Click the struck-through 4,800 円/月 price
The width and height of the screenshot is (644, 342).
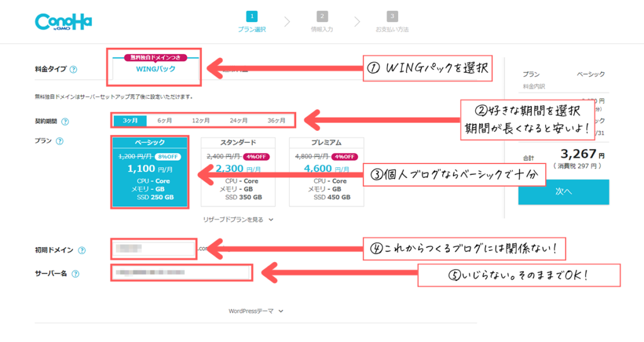click(x=312, y=157)
